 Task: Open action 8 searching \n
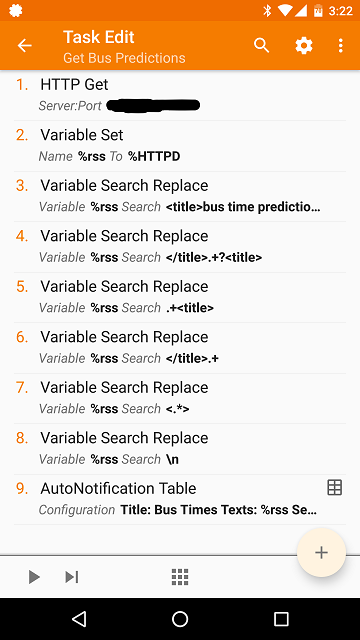[180, 449]
